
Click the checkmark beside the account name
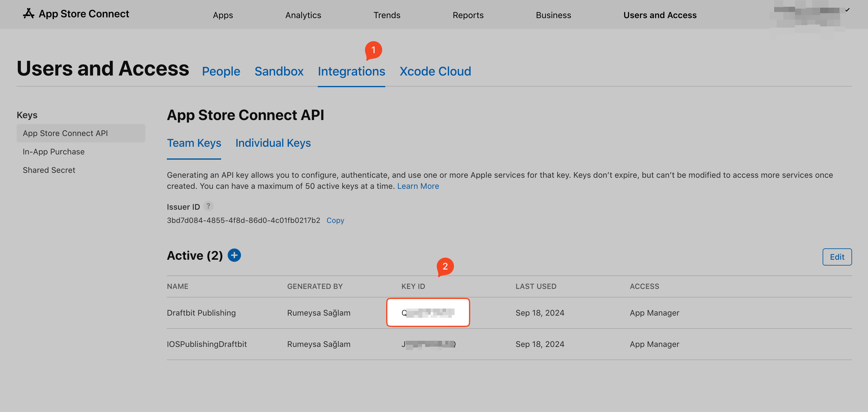(x=847, y=10)
